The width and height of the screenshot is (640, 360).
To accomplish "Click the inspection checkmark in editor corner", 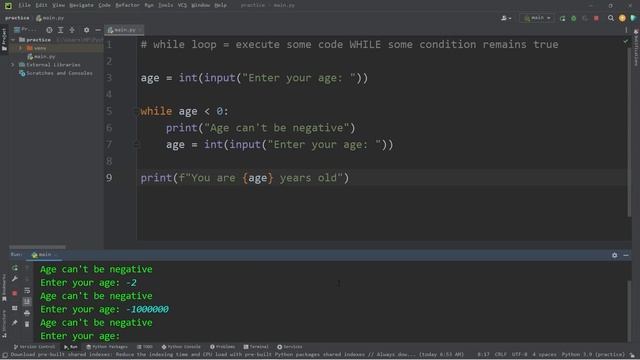I will [626, 42].
